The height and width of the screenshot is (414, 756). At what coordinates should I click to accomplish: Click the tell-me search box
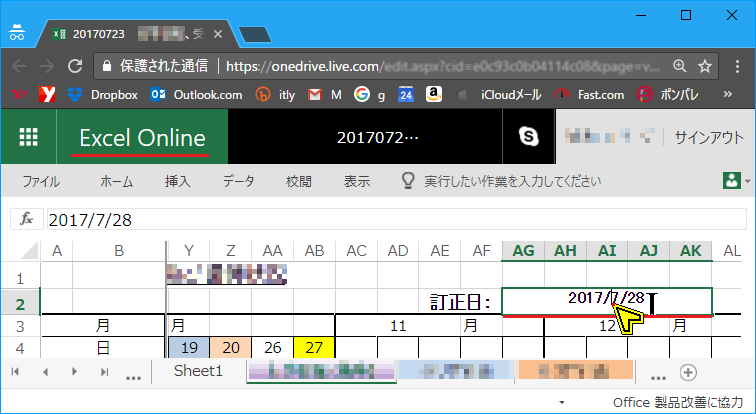coord(513,181)
